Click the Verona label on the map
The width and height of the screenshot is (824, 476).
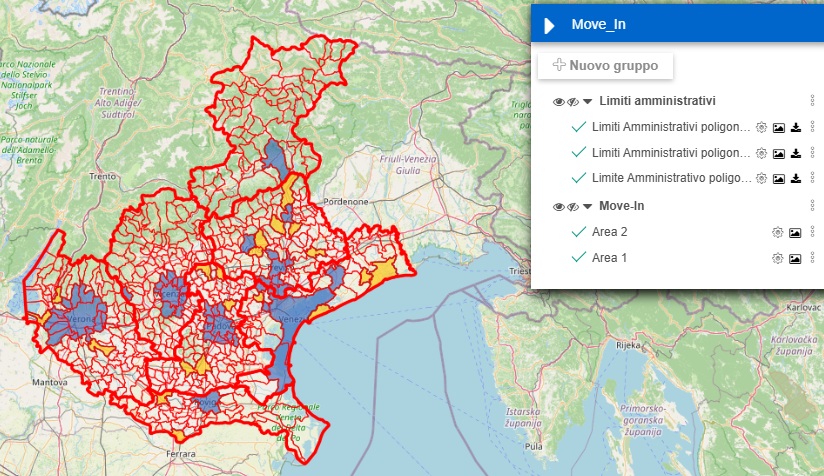tap(83, 319)
